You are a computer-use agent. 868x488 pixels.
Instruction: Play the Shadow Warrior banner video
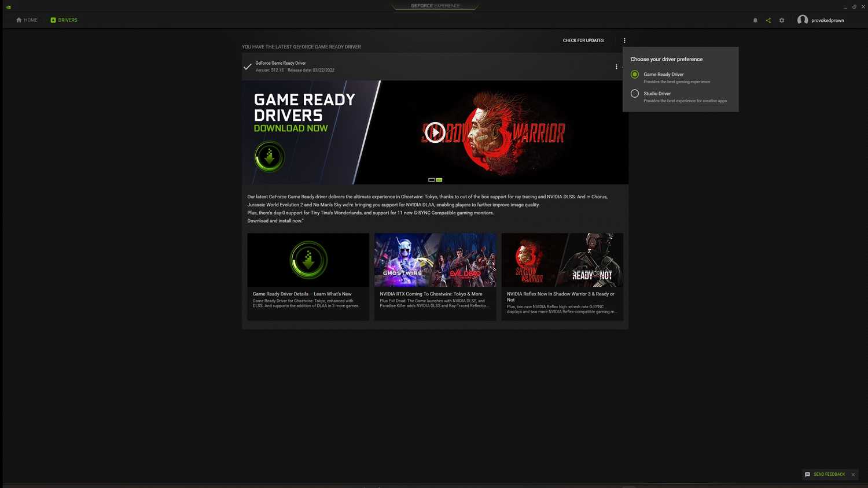click(435, 132)
